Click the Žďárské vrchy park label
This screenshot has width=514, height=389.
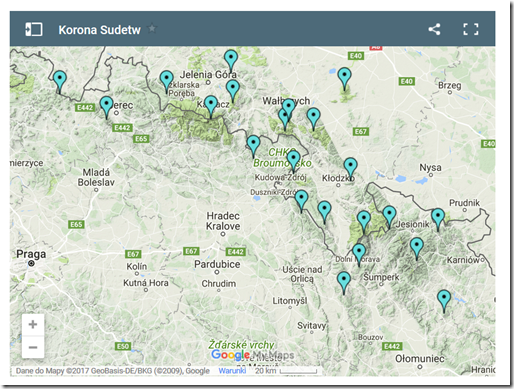click(x=241, y=344)
